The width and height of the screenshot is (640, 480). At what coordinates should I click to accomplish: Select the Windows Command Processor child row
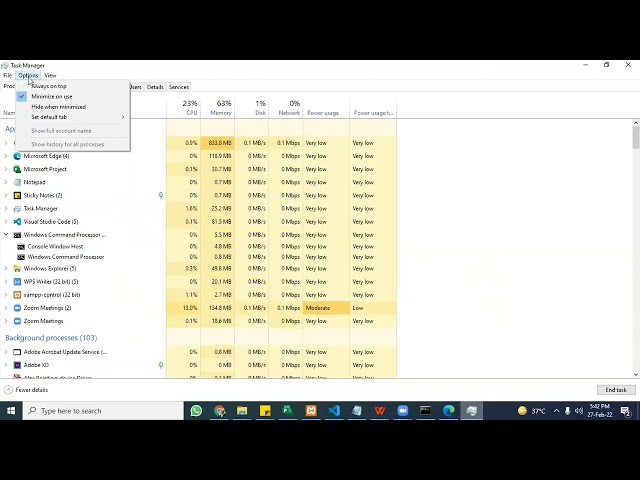(198, 257)
